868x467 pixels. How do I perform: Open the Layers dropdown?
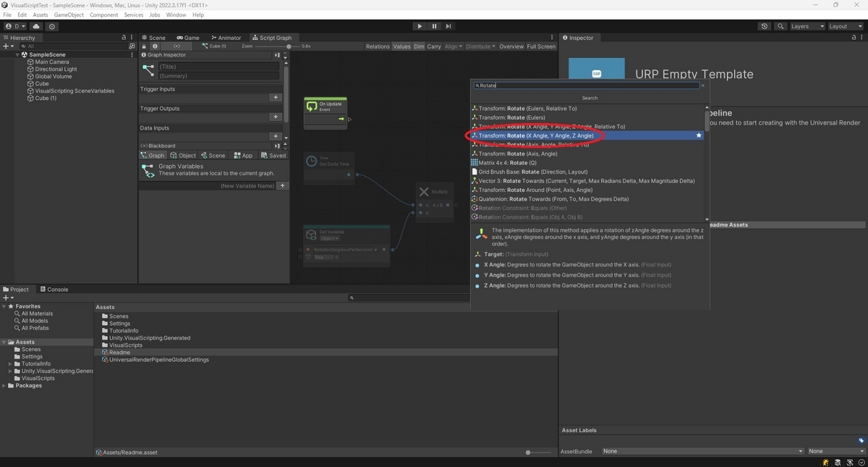point(807,26)
